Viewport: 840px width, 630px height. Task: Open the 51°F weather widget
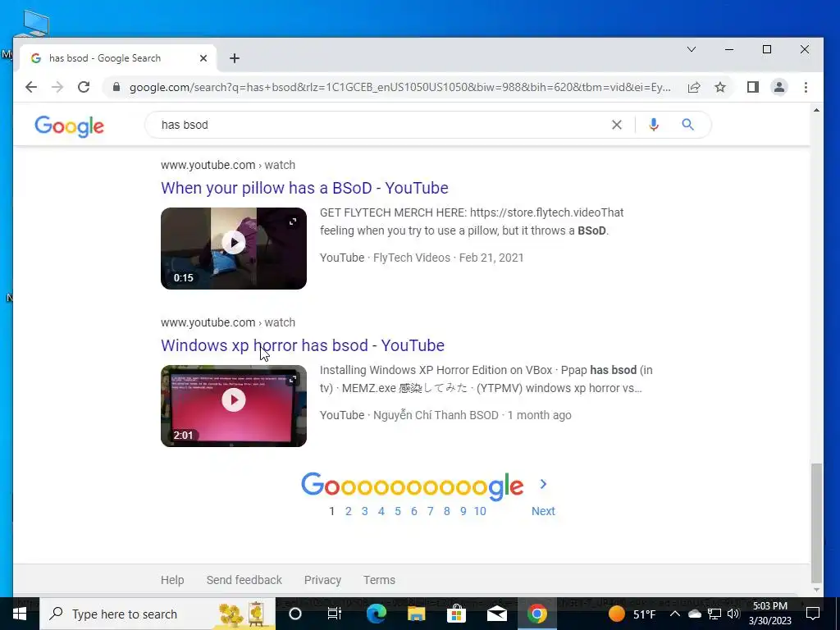(x=632, y=614)
